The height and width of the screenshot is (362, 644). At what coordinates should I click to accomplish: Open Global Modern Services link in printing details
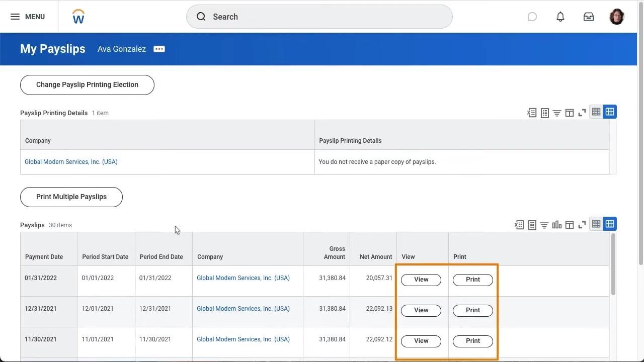coord(71,162)
